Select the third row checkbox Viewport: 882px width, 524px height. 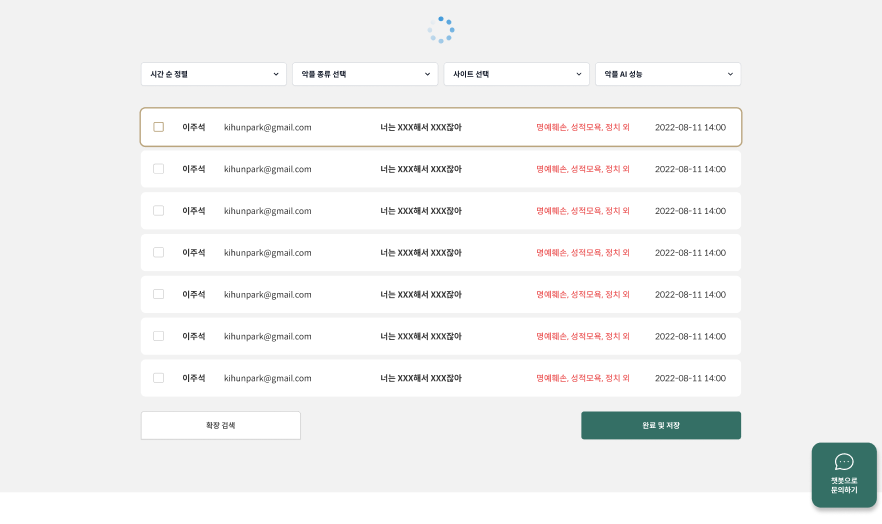(x=159, y=211)
